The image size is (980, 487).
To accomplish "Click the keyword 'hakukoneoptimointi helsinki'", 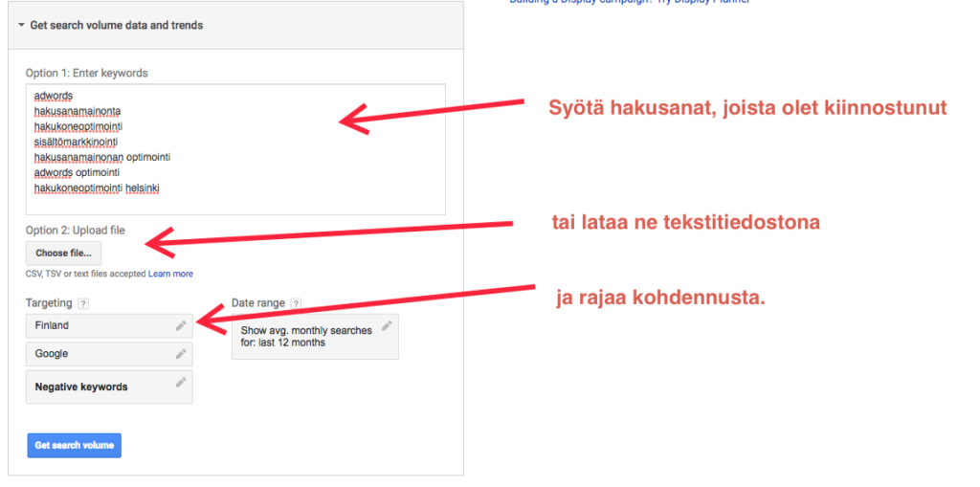I will 97,188.
